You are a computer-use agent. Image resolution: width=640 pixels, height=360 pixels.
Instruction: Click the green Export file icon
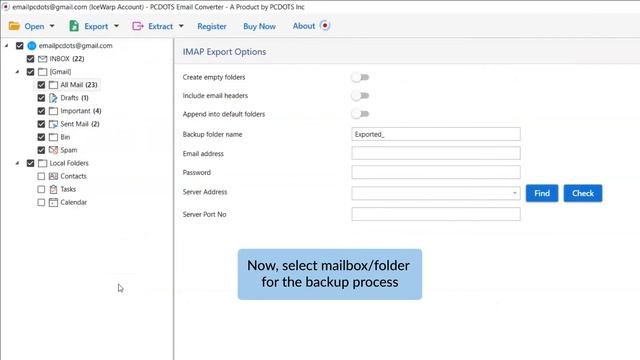(x=74, y=26)
